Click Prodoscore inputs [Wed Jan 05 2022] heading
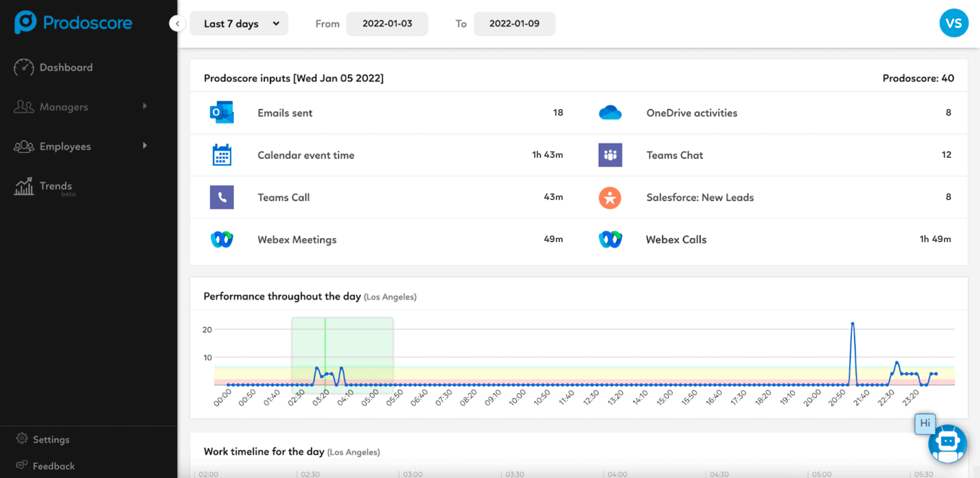The width and height of the screenshot is (980, 478). 294,78
